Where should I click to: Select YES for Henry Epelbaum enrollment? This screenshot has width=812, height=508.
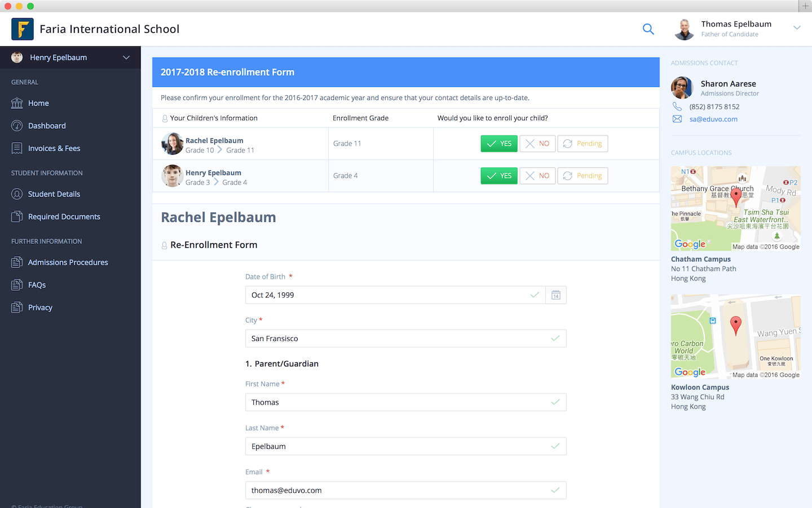[499, 176]
